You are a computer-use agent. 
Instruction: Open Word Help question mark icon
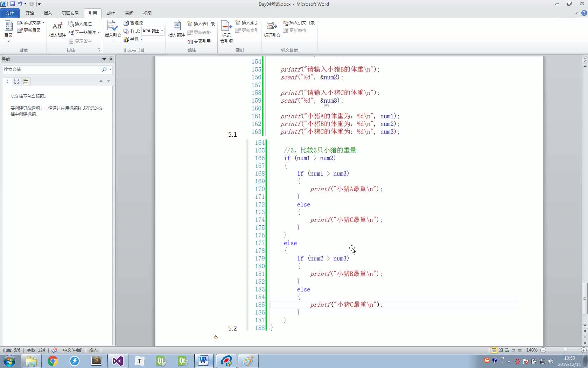click(x=584, y=13)
